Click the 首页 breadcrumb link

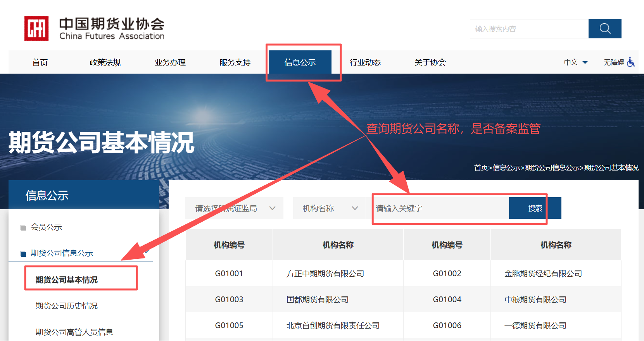pos(481,168)
